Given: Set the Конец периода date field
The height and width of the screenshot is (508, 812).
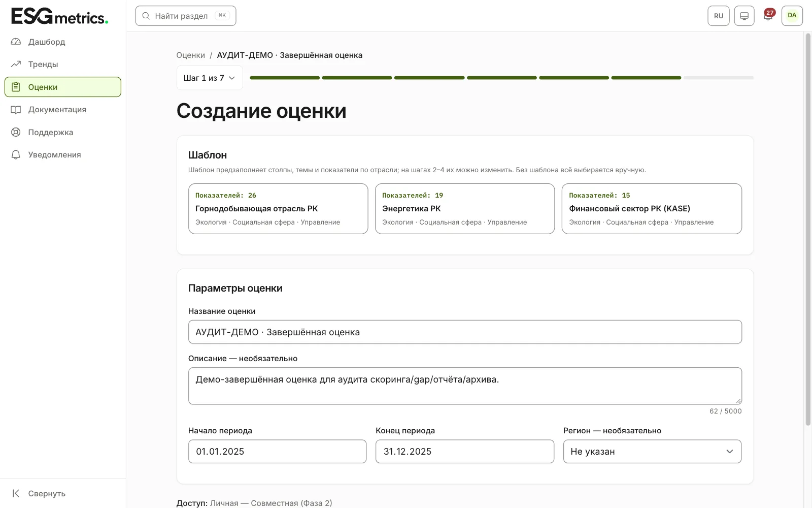Looking at the screenshot, I should coord(465,452).
